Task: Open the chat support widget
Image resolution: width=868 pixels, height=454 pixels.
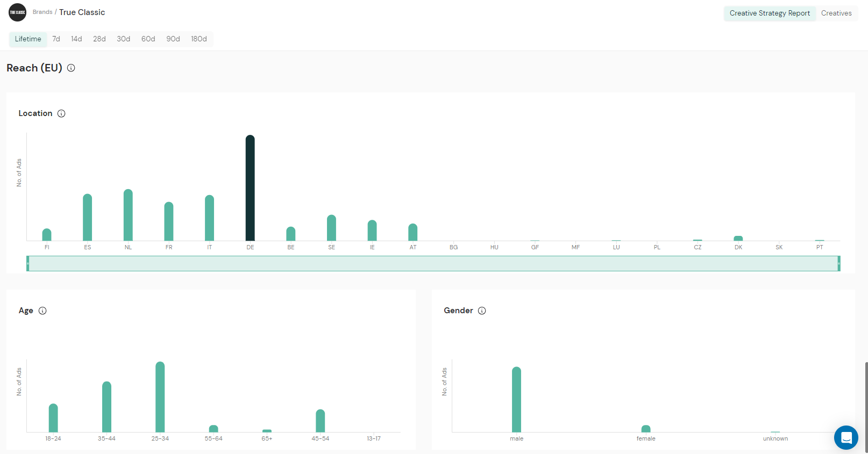Action: click(845, 437)
